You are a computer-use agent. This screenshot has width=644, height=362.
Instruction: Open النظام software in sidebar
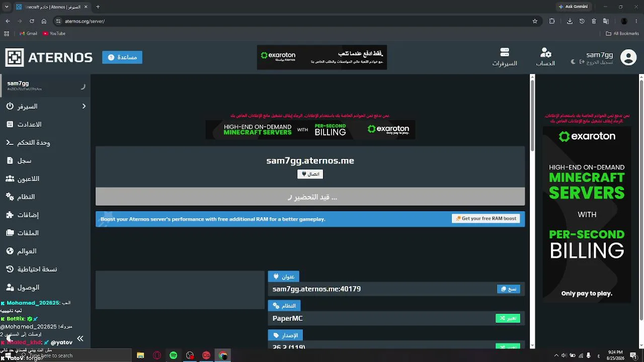click(21, 197)
